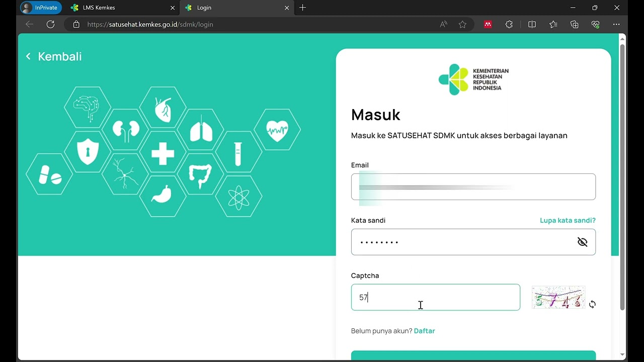Click the neuron hexagon icon
The height and width of the screenshot is (362, 644).
125,174
